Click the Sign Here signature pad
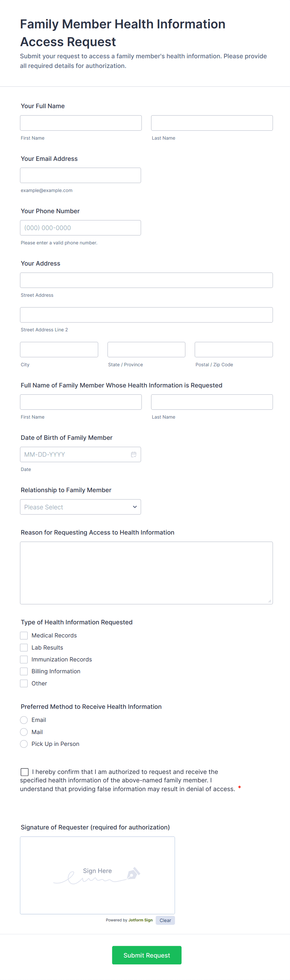Image resolution: width=290 pixels, height=980 pixels. [x=97, y=875]
